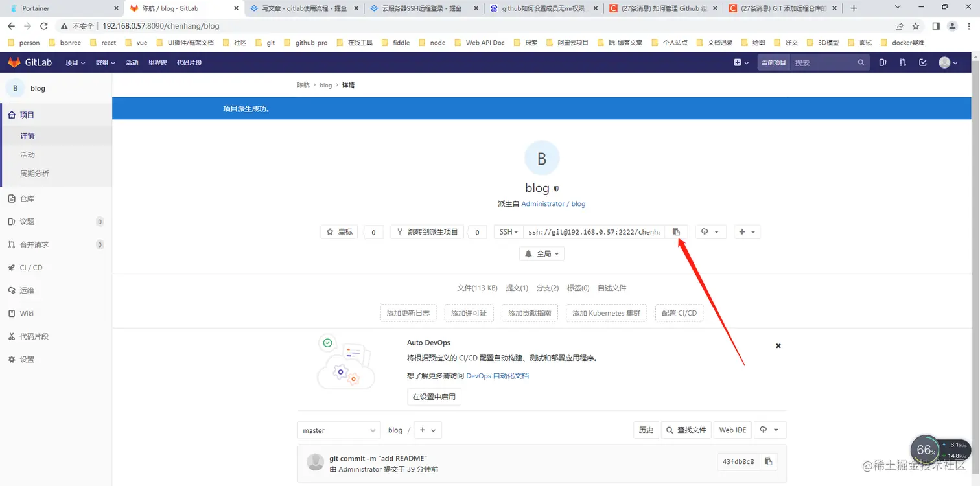This screenshot has height=486, width=980.
Task: Open the DevOps 自动化文档 link
Action: click(498, 376)
